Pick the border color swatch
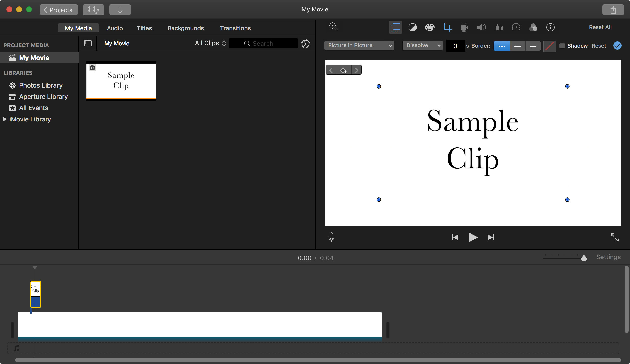The width and height of the screenshot is (630, 364). (550, 46)
